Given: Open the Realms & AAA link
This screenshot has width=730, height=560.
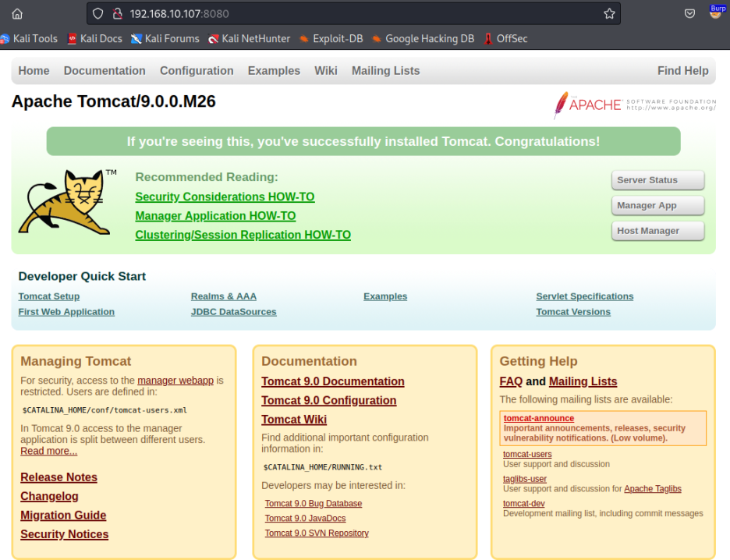Looking at the screenshot, I should coord(224,296).
